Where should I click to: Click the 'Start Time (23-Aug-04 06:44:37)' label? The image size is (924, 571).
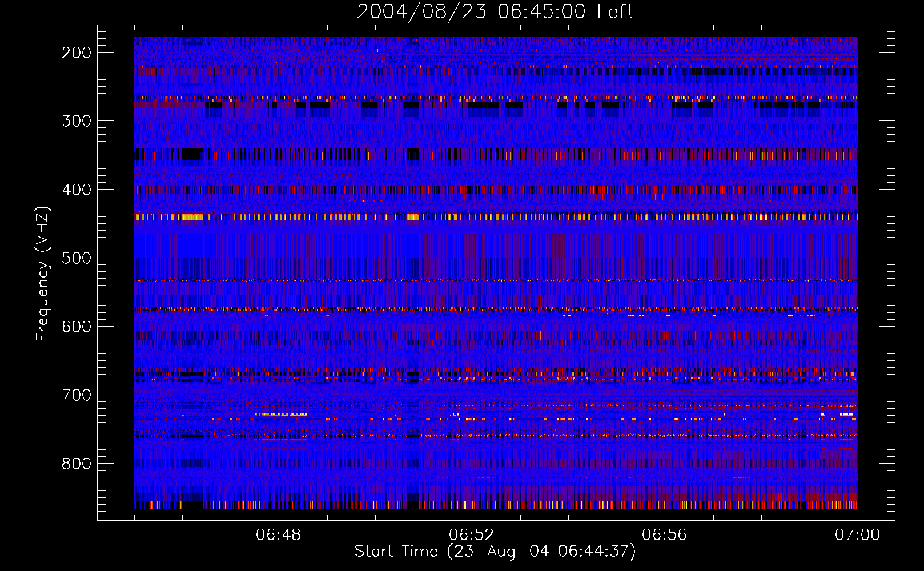495,552
